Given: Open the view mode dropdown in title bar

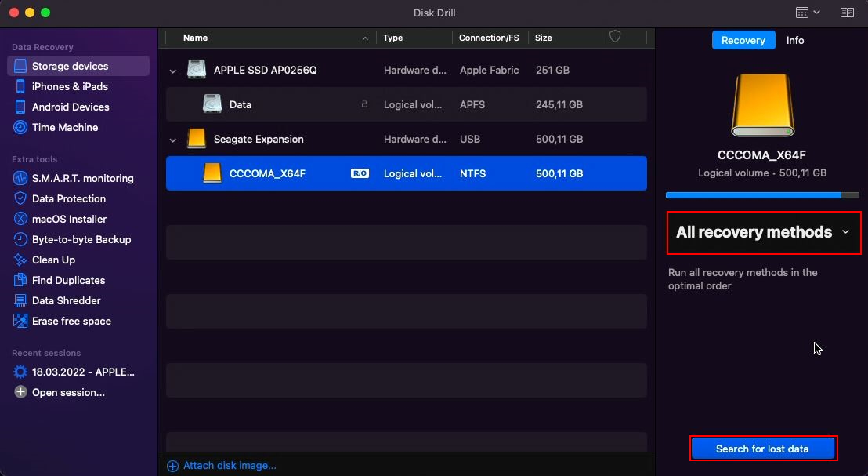Looking at the screenshot, I should (808, 13).
